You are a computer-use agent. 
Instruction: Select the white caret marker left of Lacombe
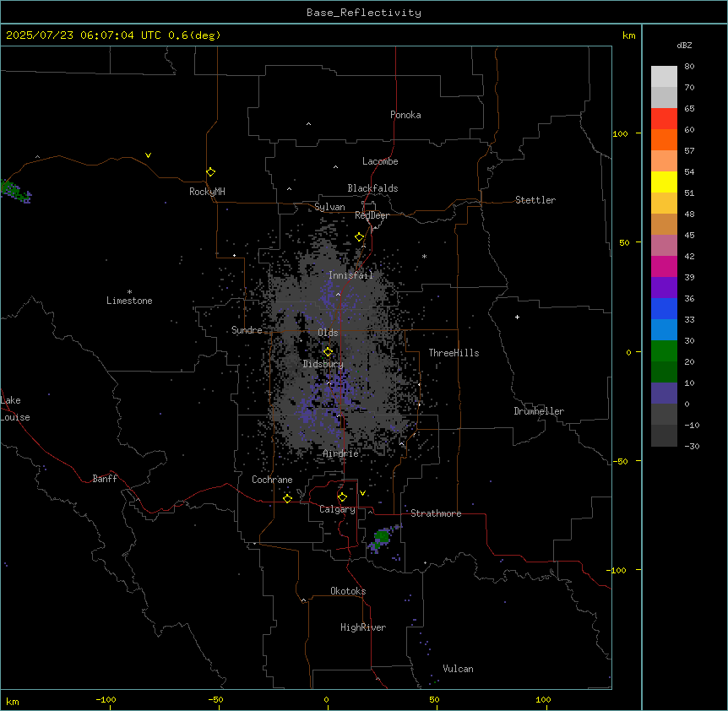[335, 166]
